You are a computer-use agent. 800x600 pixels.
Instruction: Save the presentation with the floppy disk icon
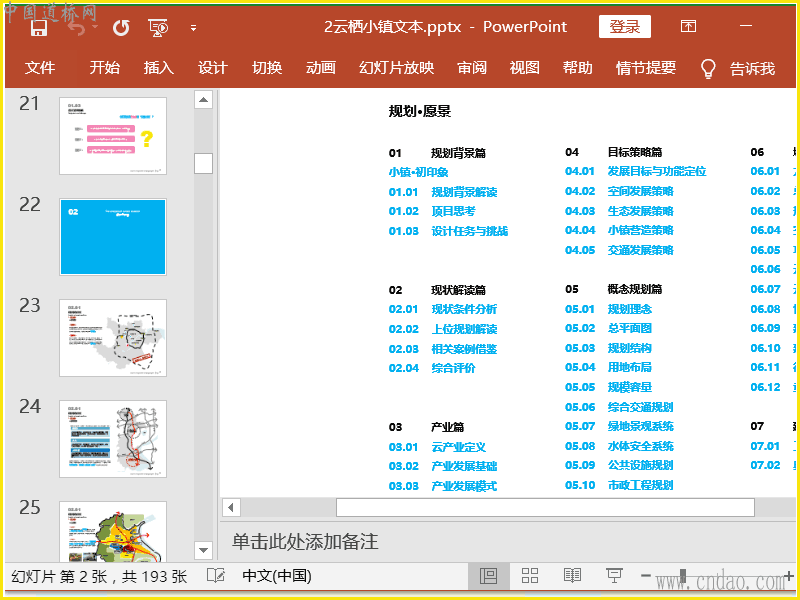[x=39, y=28]
